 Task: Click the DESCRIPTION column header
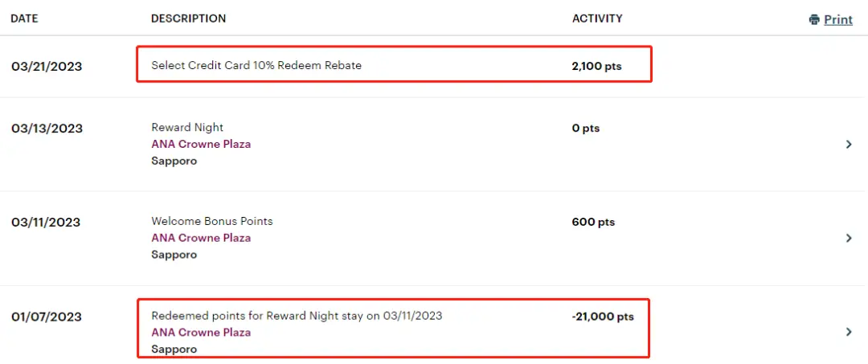point(188,18)
